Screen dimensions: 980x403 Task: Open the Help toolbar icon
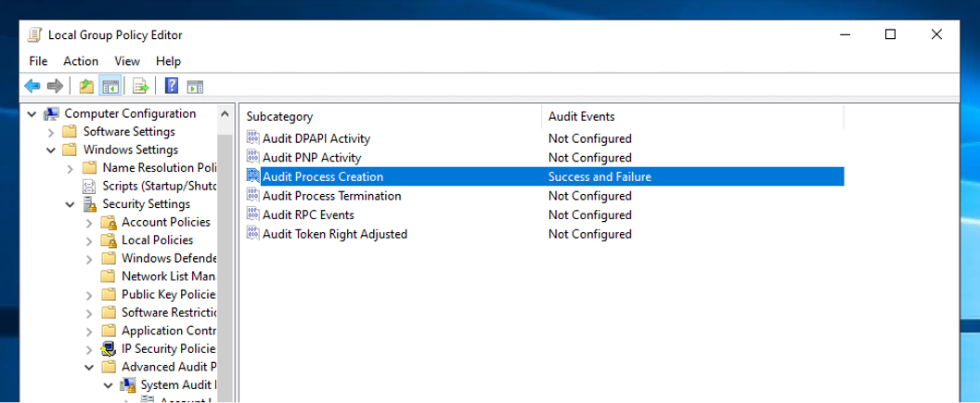[172, 85]
